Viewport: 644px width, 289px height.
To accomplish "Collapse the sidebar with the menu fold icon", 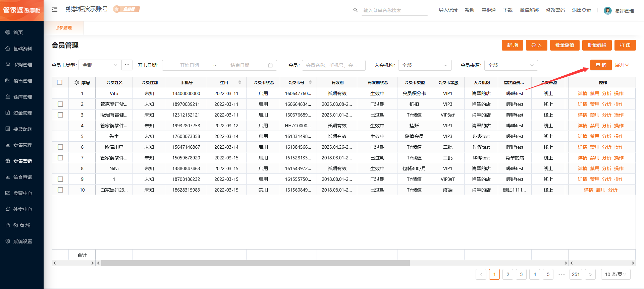I will pos(55,9).
